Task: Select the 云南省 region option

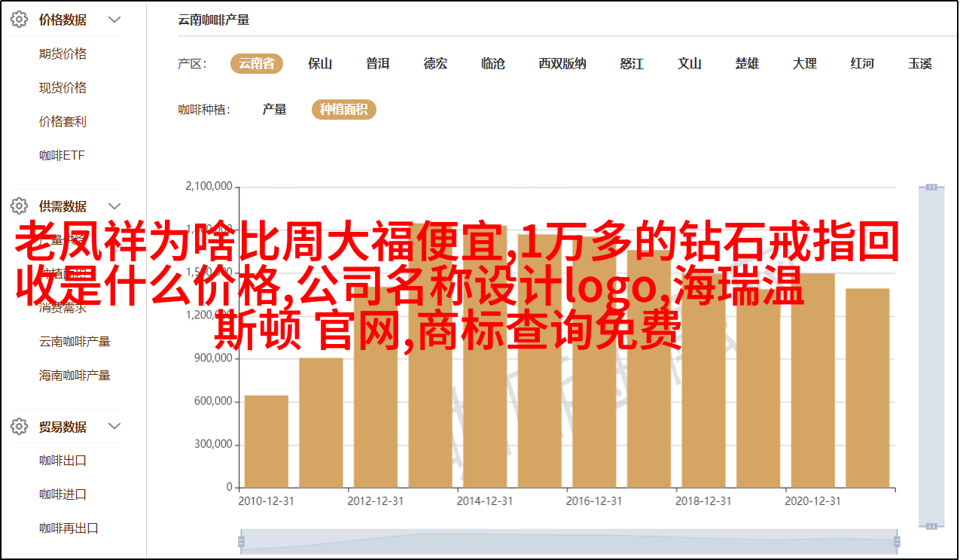Action: pyautogui.click(x=257, y=64)
